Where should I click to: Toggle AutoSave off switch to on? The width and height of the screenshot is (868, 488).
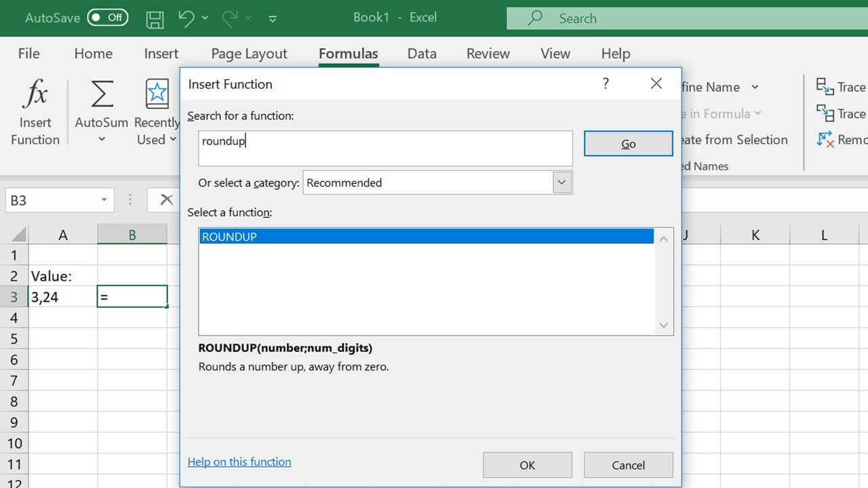(x=108, y=18)
